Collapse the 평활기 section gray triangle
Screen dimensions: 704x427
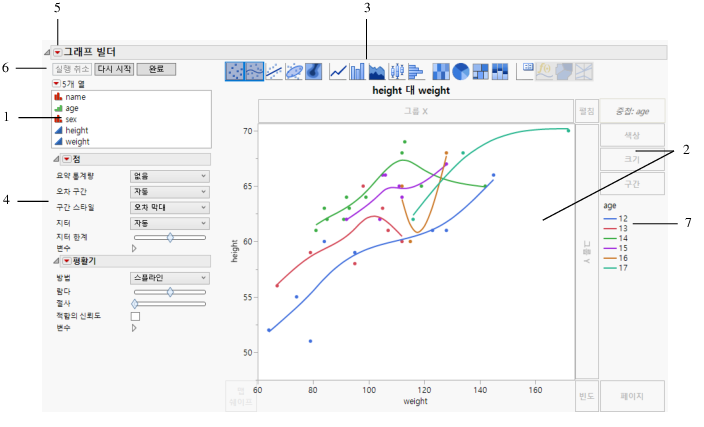(56, 261)
